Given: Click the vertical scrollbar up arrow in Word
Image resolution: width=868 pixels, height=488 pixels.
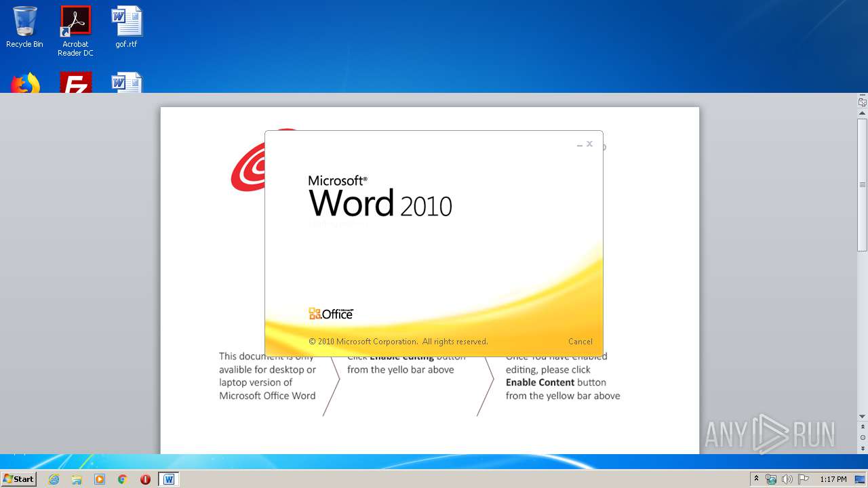Looking at the screenshot, I should tap(863, 113).
